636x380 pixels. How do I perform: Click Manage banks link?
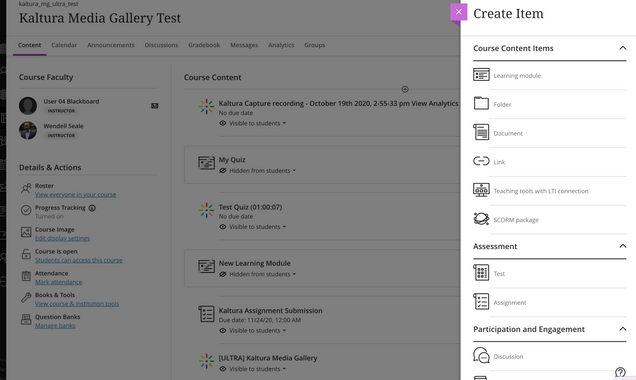point(55,326)
